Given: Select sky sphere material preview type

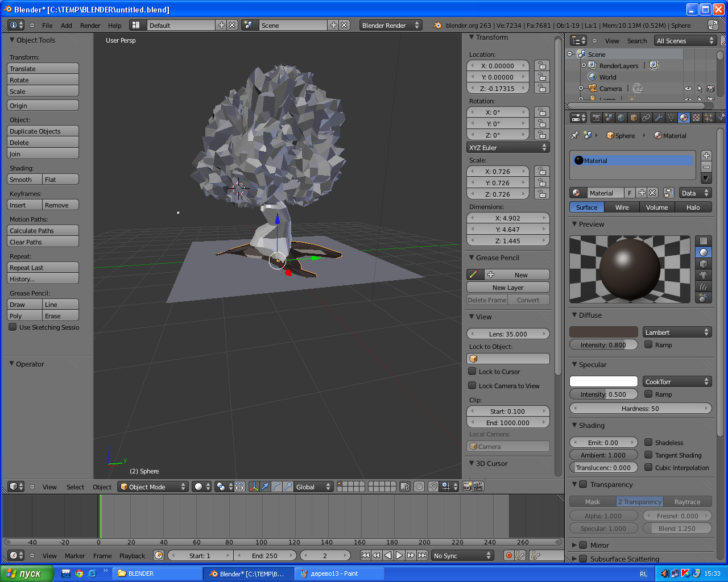Looking at the screenshot, I should pyautogui.click(x=704, y=298).
